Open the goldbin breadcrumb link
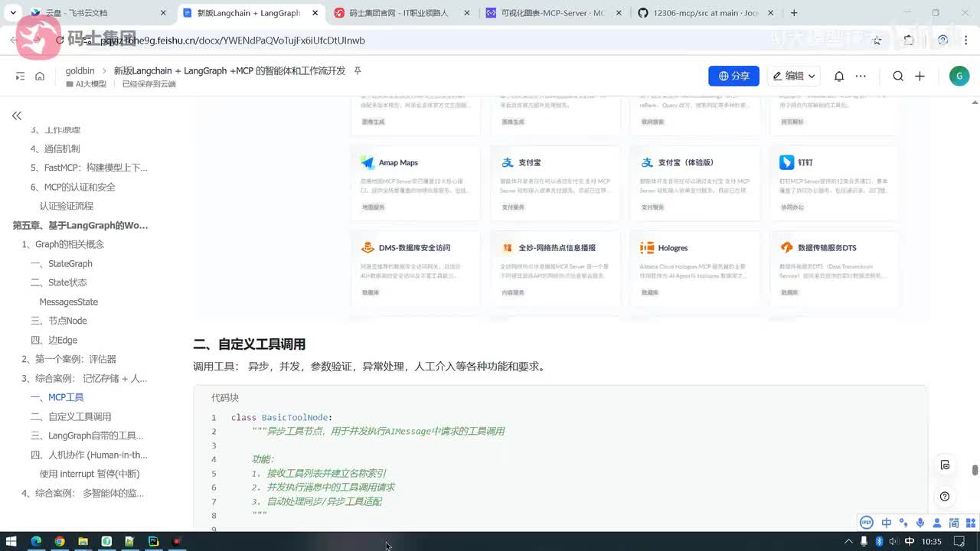This screenshot has width=980, height=551. [x=80, y=70]
